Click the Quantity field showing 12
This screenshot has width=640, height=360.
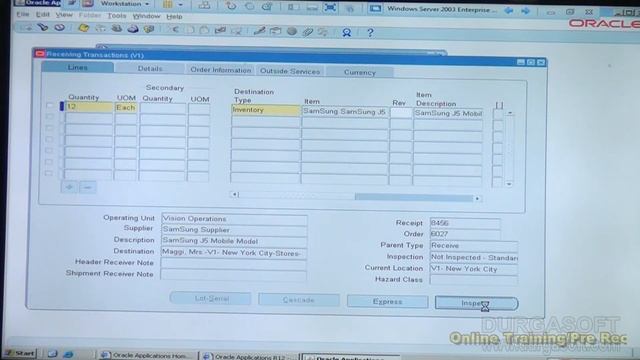[89, 107]
